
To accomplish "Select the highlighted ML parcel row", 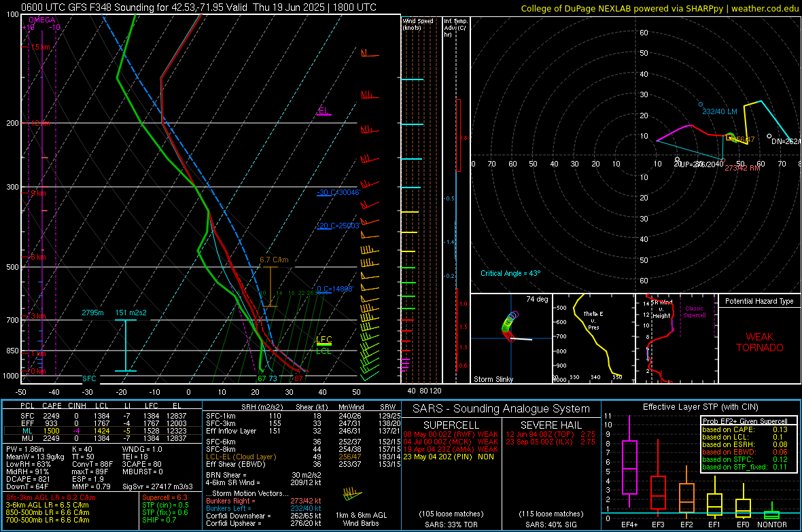I will click(x=103, y=431).
